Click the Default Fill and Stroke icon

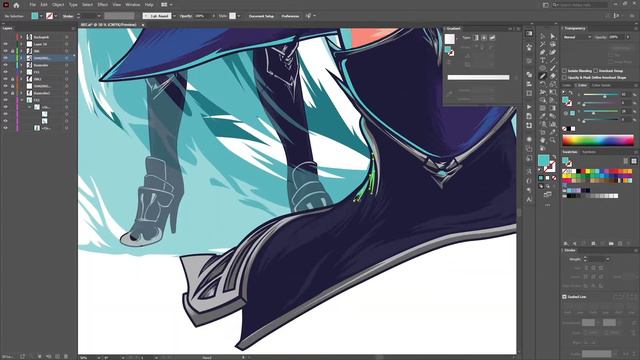[x=540, y=169]
